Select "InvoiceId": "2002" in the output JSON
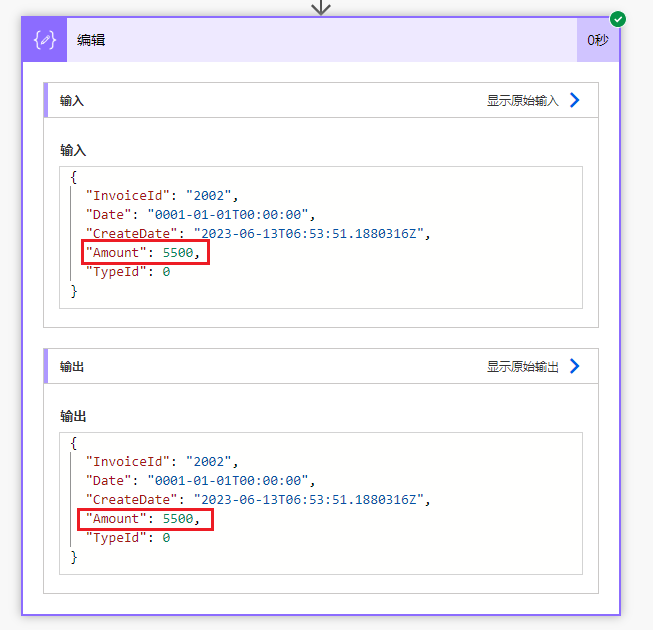The height and width of the screenshot is (630, 653). 162,461
